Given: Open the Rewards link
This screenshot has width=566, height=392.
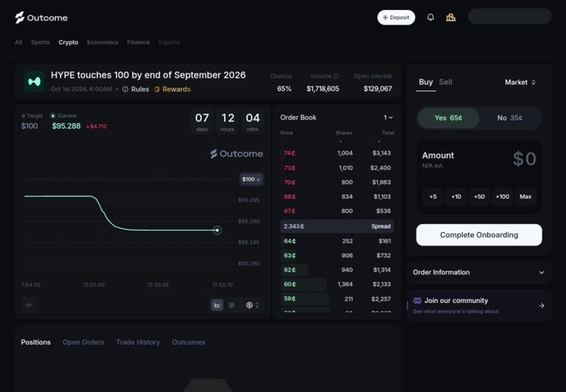Looking at the screenshot, I should (172, 89).
